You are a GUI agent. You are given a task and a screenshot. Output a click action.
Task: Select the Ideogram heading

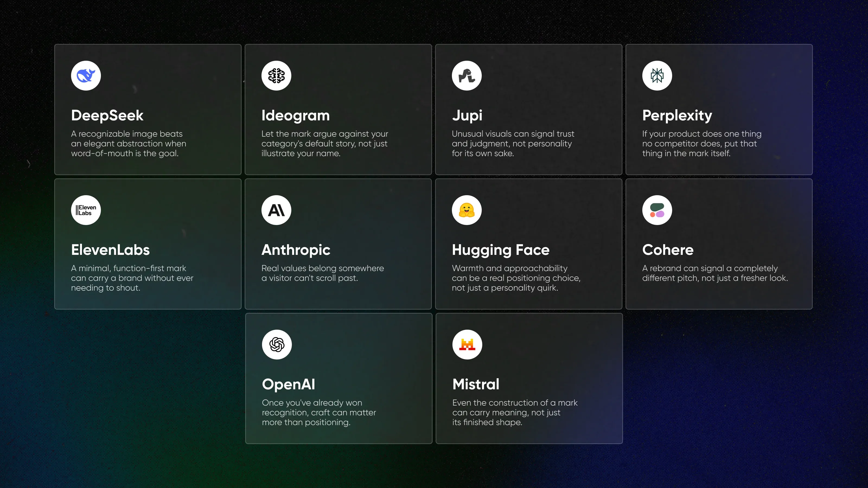tap(295, 115)
